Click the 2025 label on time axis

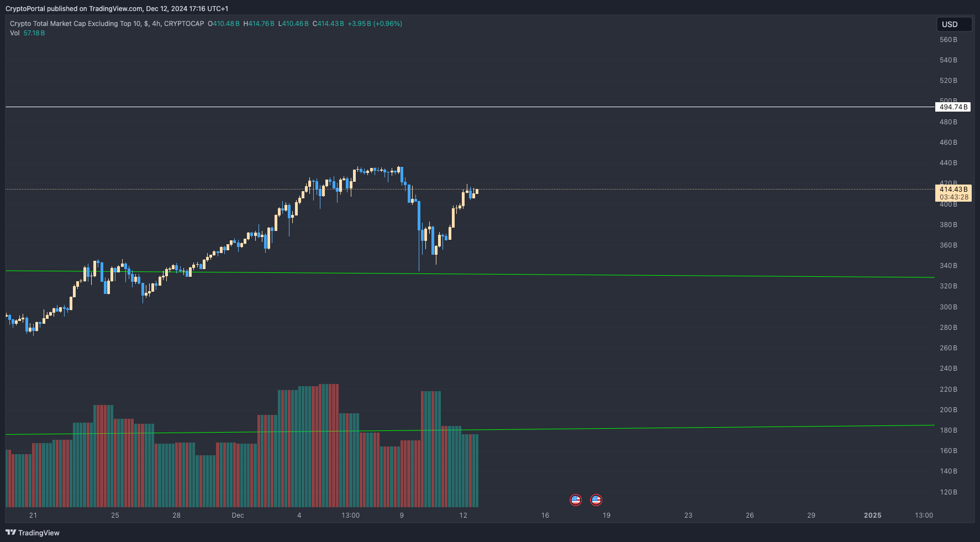coord(873,515)
